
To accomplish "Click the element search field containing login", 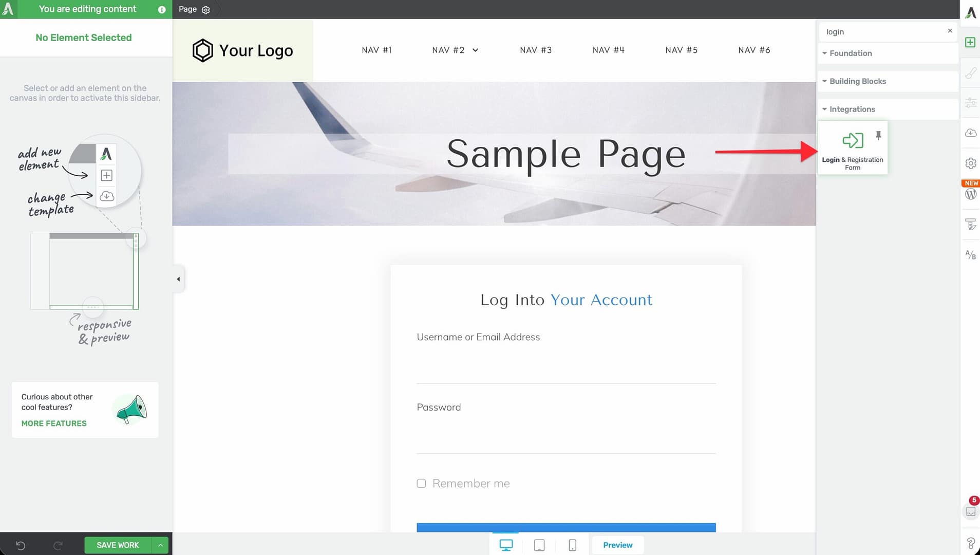I will (x=883, y=32).
